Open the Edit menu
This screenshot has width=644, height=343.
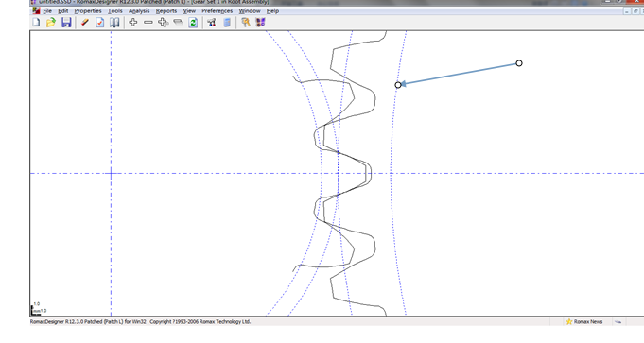coord(62,11)
